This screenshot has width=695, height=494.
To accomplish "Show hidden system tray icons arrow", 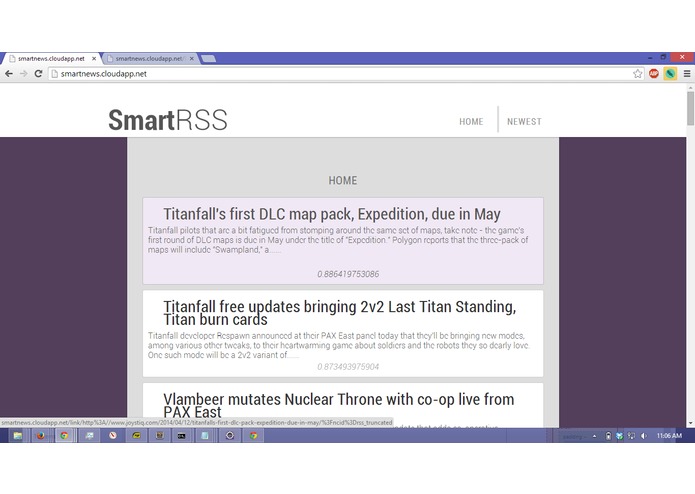I will 594,436.
